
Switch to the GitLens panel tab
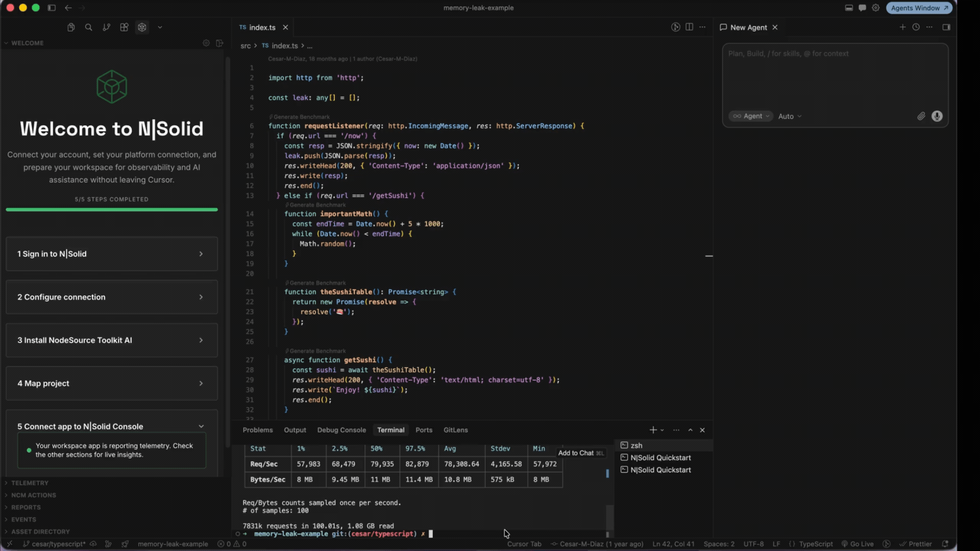click(455, 430)
